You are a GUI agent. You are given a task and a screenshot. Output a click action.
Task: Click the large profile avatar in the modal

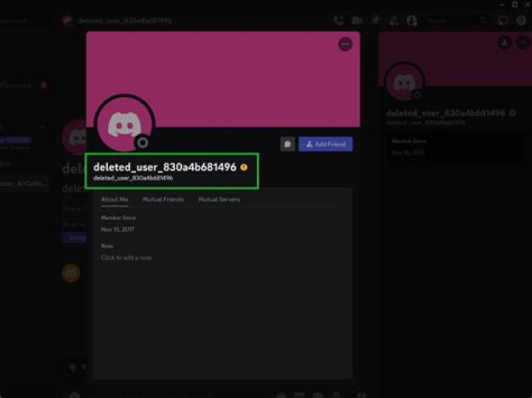click(x=125, y=125)
